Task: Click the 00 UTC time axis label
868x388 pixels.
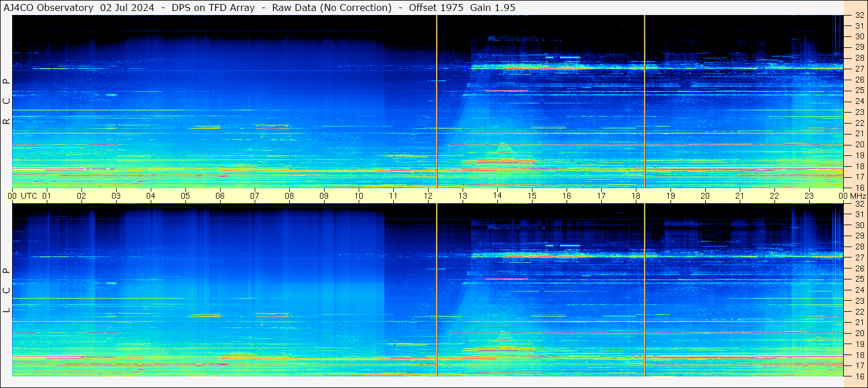Action: tap(23, 196)
